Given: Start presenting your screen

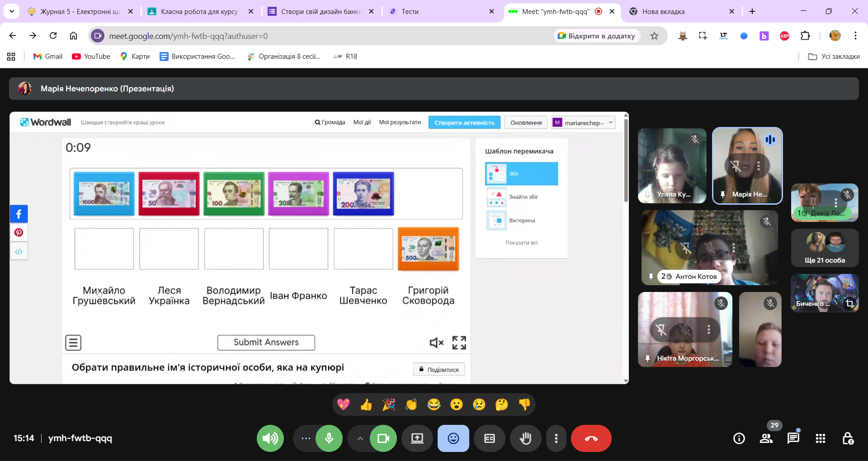Looking at the screenshot, I should [417, 438].
